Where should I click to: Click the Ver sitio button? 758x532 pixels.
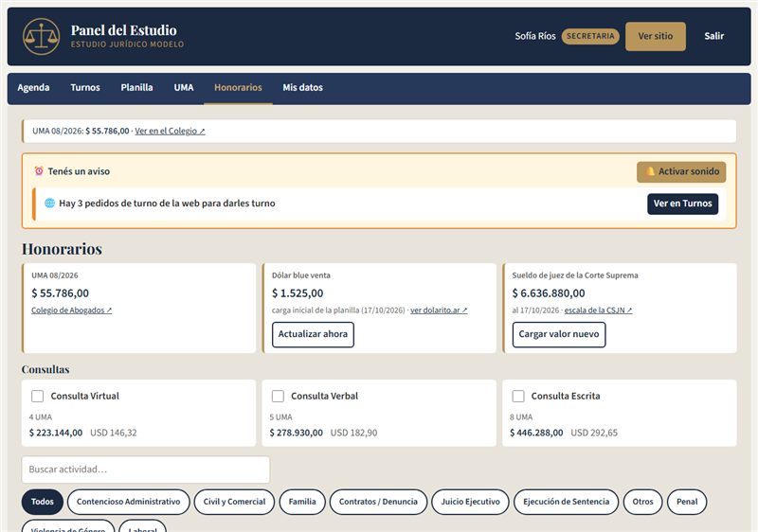(655, 36)
